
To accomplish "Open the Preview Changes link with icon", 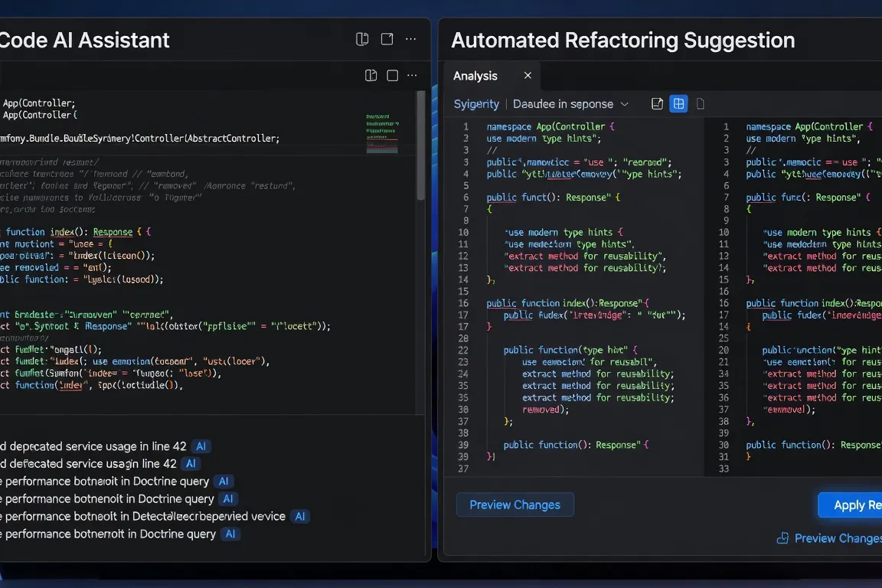I will (x=829, y=538).
